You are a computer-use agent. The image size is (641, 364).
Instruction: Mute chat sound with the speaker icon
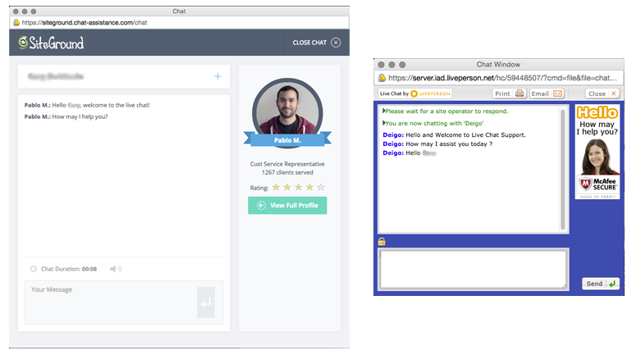click(115, 269)
